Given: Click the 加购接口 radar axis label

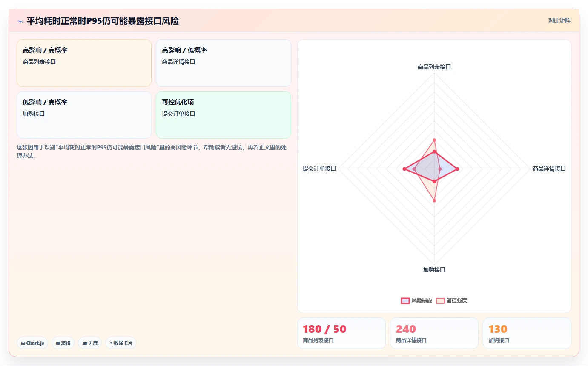Looking at the screenshot, I should [x=434, y=270].
